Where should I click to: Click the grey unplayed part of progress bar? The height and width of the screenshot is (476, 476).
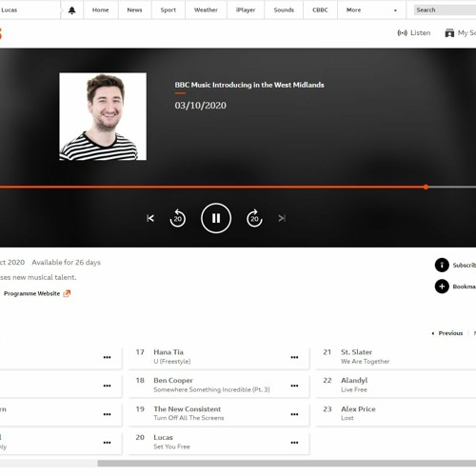coord(452,187)
